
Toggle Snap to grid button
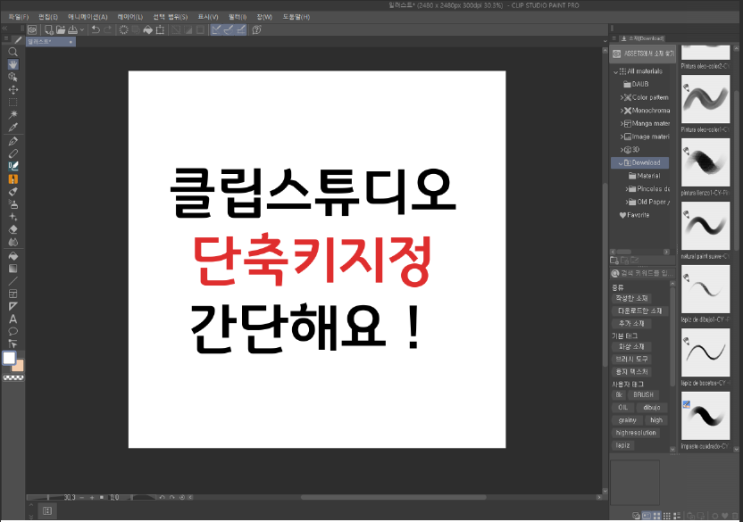point(241,30)
